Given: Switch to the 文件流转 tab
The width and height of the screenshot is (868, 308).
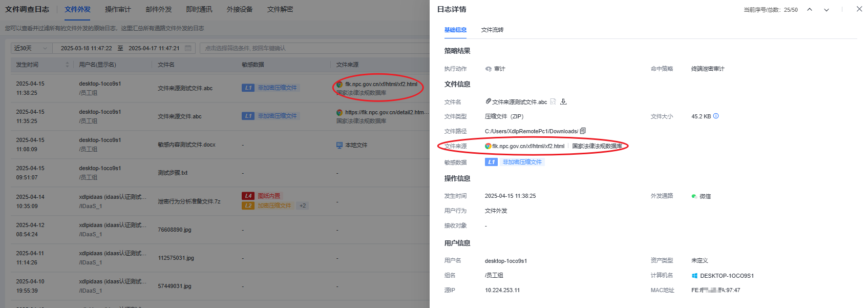Looking at the screenshot, I should [x=492, y=30].
